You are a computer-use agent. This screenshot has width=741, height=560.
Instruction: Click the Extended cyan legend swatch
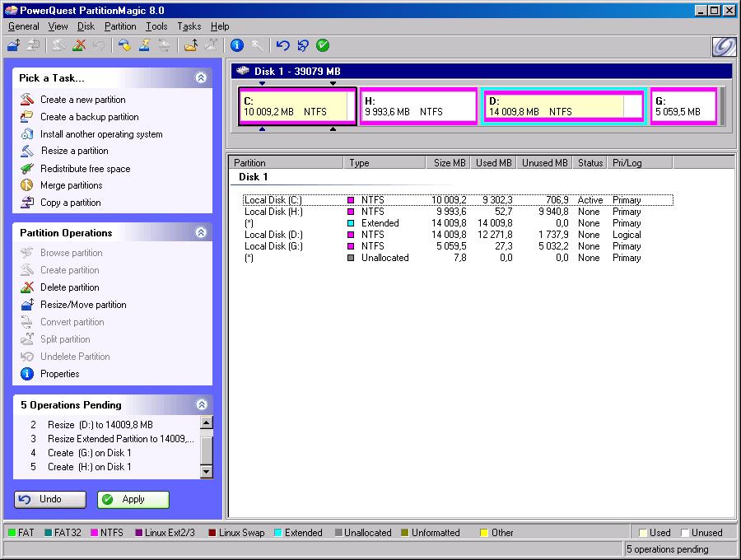point(278,533)
